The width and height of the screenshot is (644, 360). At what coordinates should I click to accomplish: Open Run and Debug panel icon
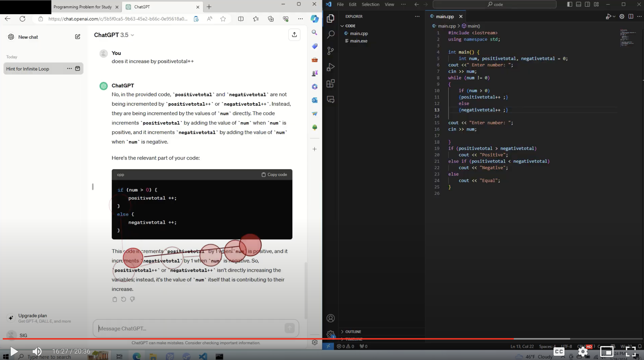click(330, 67)
